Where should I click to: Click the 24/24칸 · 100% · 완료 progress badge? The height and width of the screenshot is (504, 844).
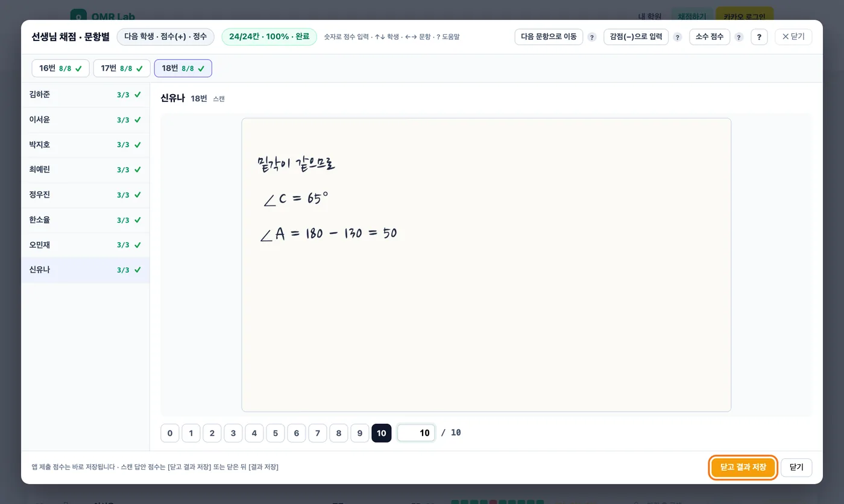[x=269, y=37]
